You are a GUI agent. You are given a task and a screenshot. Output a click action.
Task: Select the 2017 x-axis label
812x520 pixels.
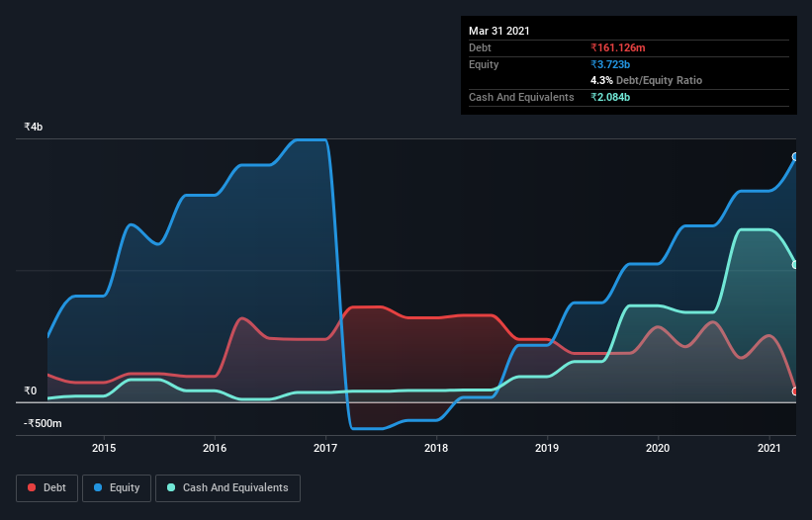pos(325,448)
